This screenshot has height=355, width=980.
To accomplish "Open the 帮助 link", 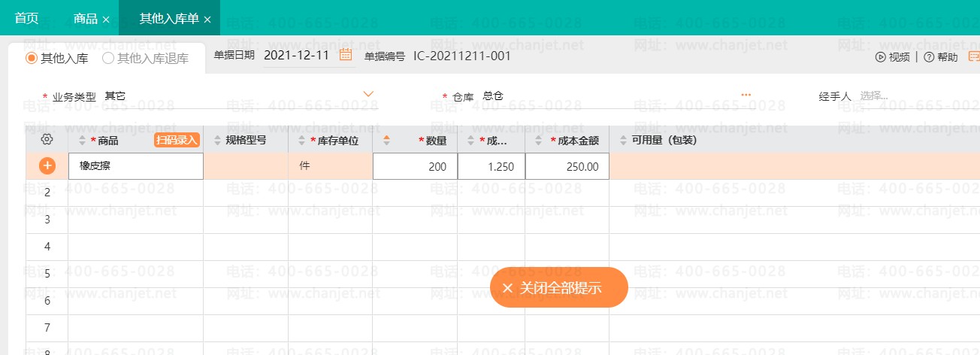I will tap(948, 57).
